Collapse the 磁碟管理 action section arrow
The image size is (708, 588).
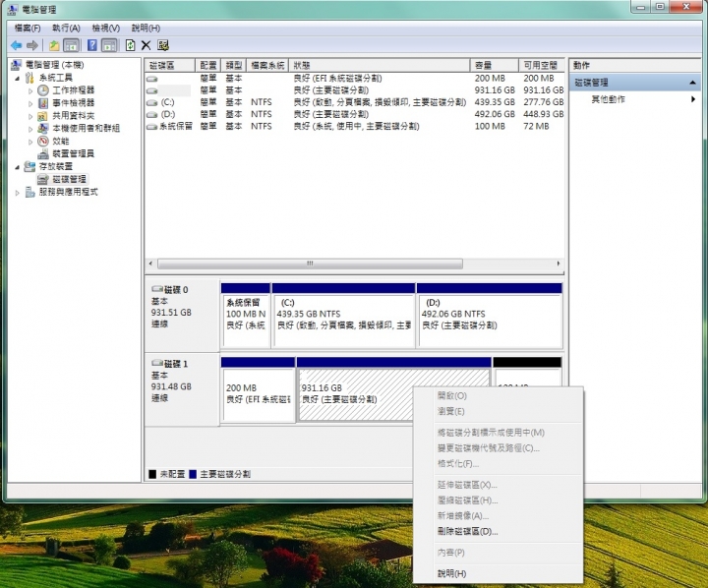click(x=692, y=83)
